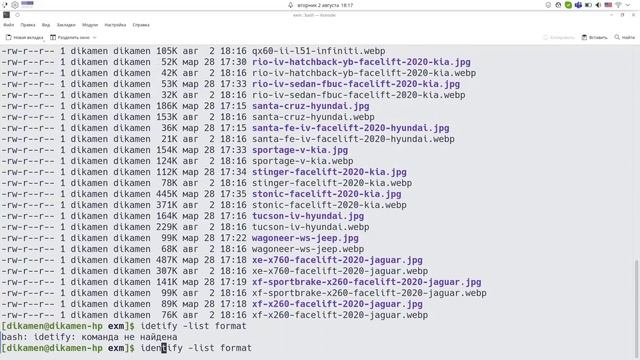This screenshot has width=640, height=360.
Task: Click the US flag keyboard layout indicator
Action: tap(608, 5)
